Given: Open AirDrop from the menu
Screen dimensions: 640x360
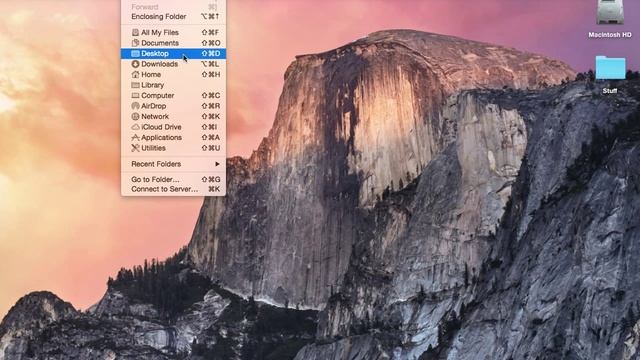Looking at the screenshot, I should [173, 106].
